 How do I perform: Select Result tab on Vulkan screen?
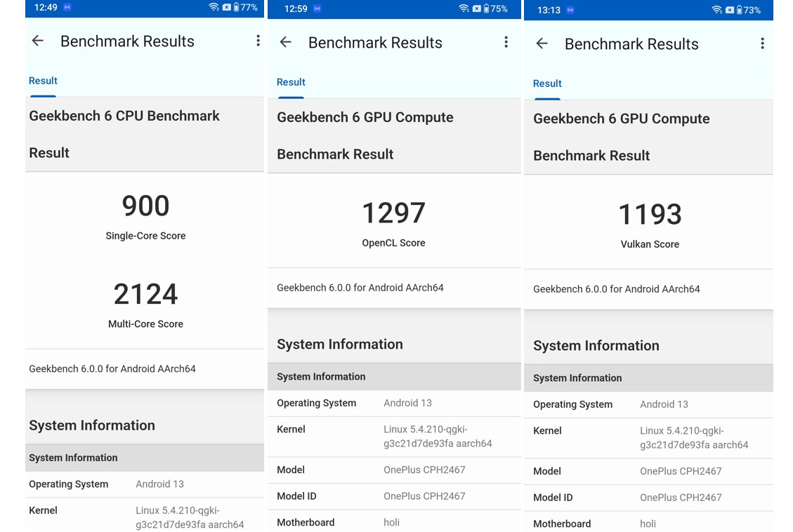point(547,84)
